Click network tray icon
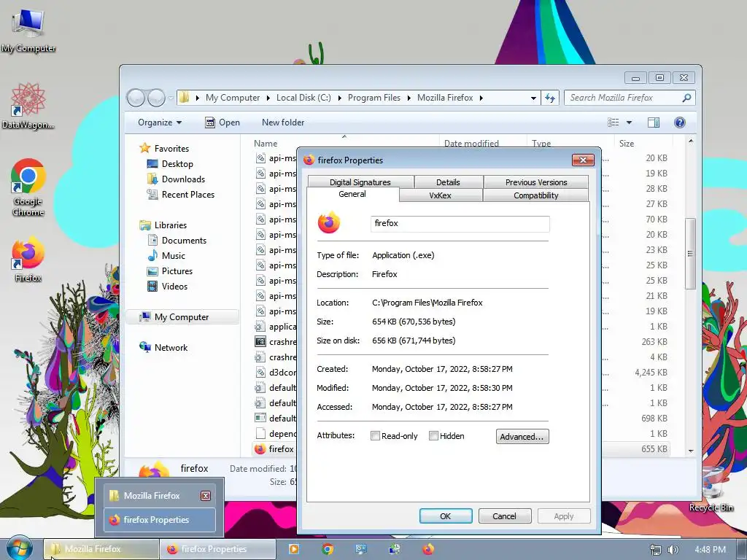The height and width of the screenshot is (560, 747). (656, 550)
